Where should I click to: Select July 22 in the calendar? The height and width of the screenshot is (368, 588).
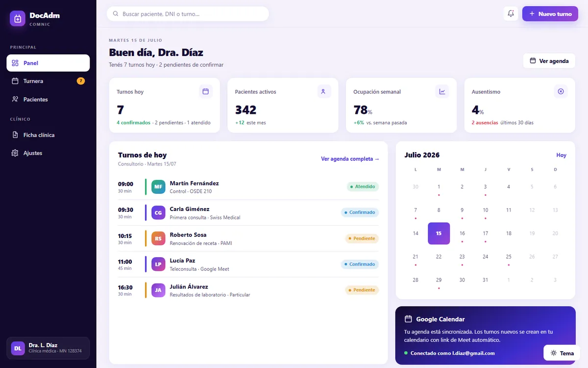click(439, 257)
